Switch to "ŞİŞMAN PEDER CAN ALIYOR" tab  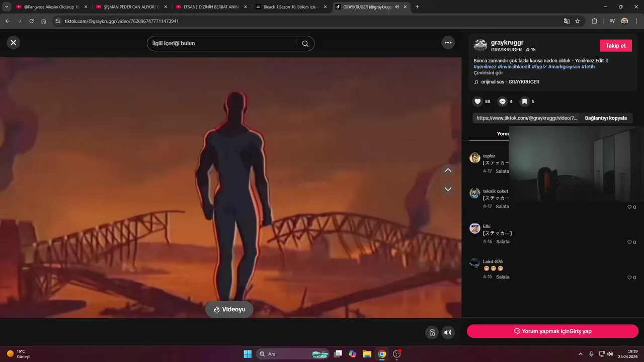pos(131,7)
